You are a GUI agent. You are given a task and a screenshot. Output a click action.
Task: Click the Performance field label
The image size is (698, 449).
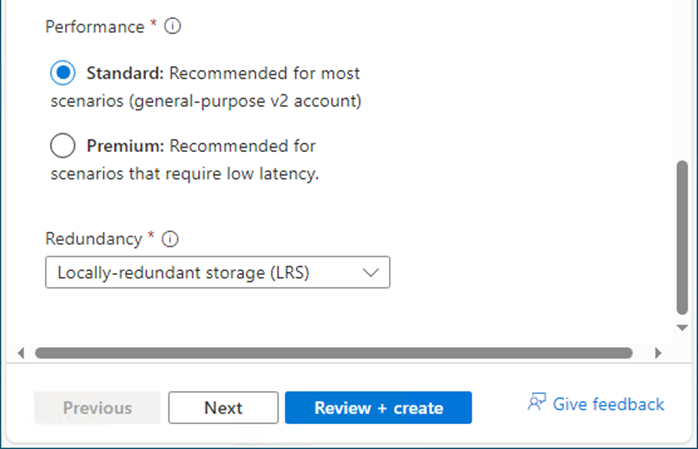95,27
